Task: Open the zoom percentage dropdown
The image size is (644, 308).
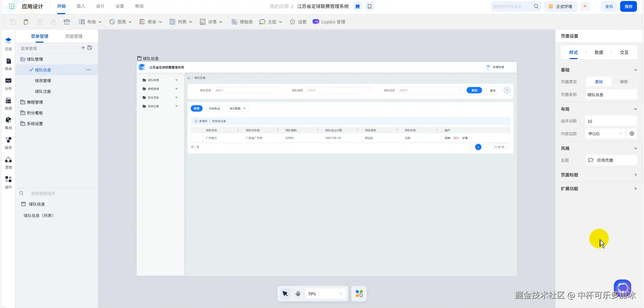Action: pos(325,294)
